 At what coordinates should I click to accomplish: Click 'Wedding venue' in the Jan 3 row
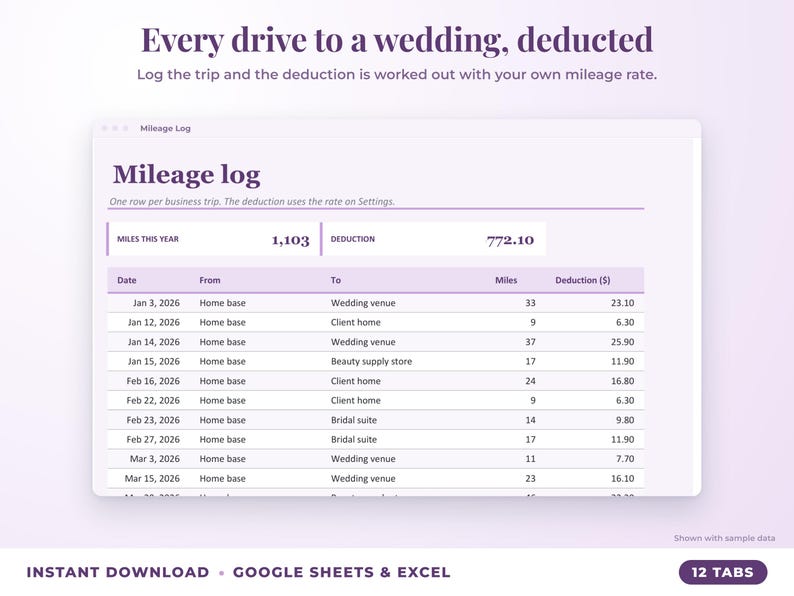coord(363,303)
